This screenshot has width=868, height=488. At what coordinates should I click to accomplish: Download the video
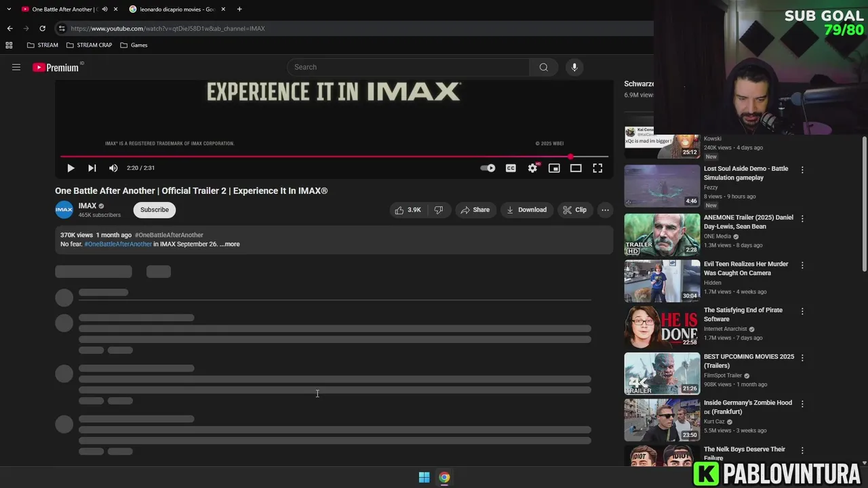coord(526,210)
